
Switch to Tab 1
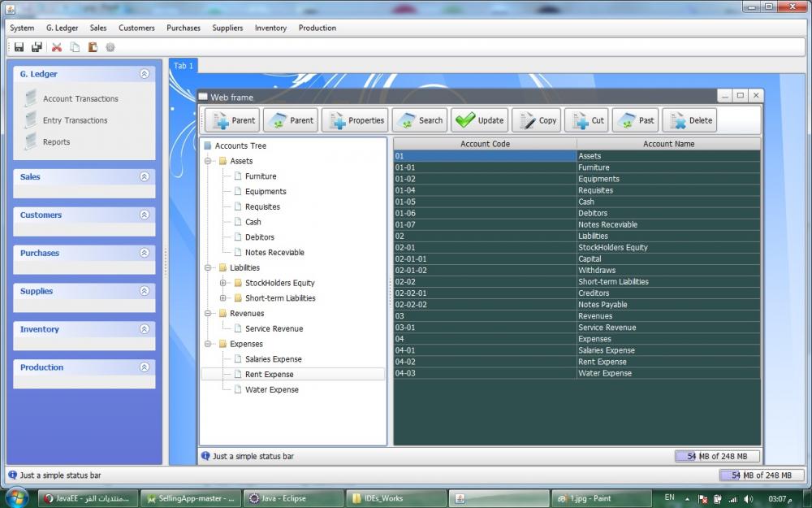click(184, 66)
